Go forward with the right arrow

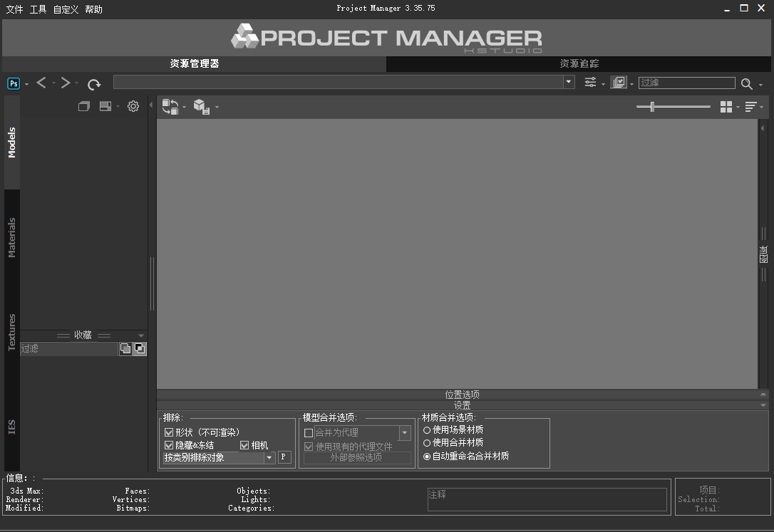tap(65, 83)
